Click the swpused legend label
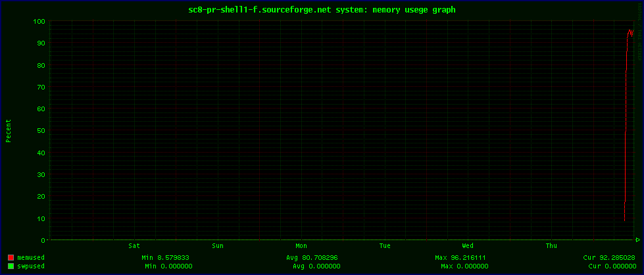 pos(31,266)
